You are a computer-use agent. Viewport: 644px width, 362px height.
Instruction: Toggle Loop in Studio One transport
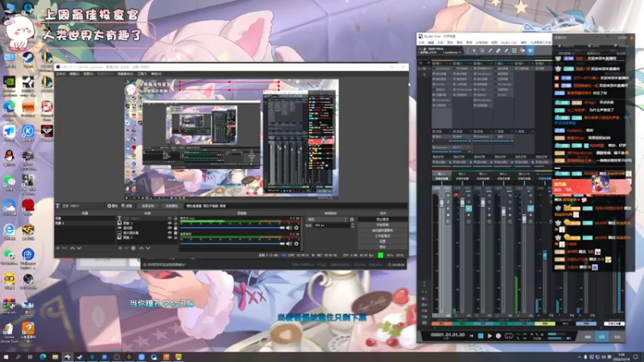509,335
